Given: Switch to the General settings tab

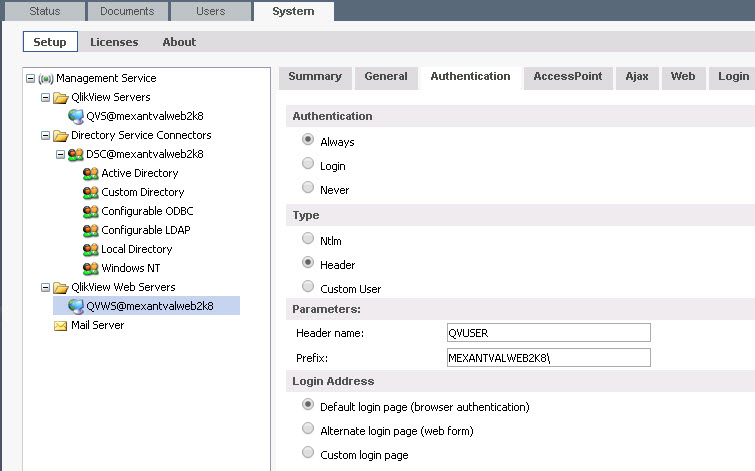Looking at the screenshot, I should [x=386, y=77].
